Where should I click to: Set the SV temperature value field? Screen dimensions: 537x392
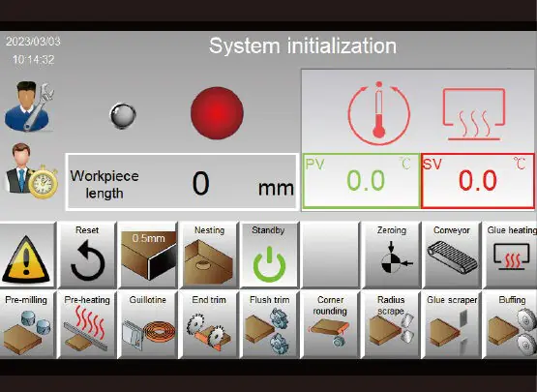pyautogui.click(x=478, y=181)
